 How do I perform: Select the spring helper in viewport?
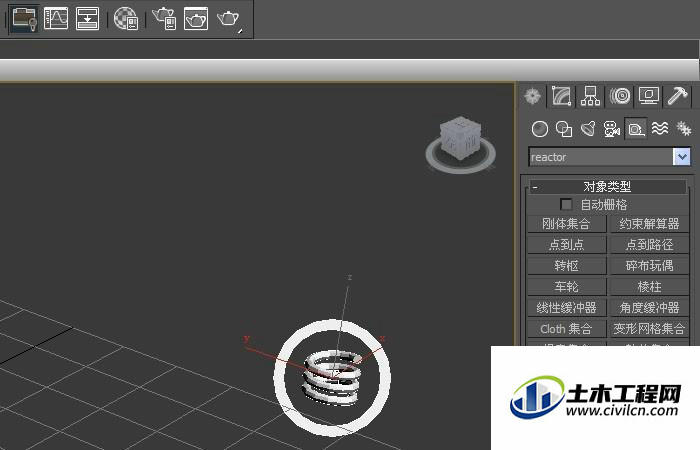coord(332,377)
